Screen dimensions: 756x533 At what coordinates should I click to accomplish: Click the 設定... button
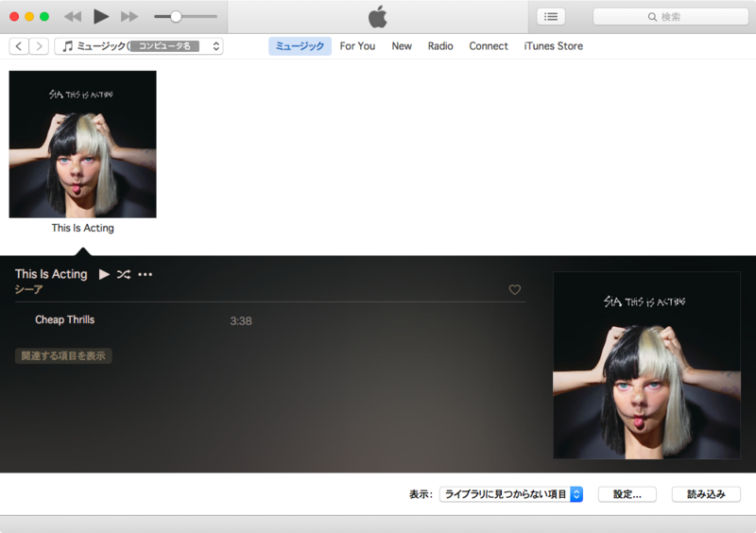tap(627, 494)
